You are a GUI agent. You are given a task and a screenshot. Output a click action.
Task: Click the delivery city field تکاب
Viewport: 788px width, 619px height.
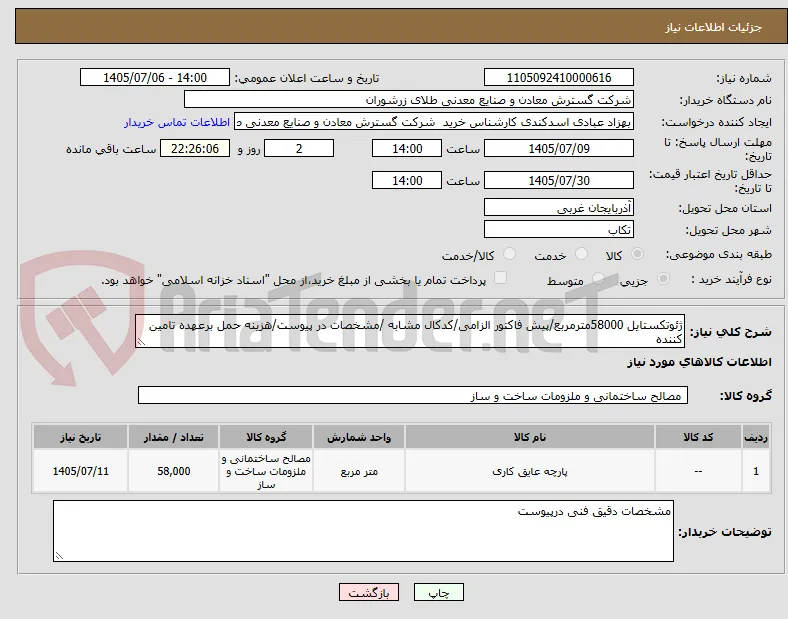(559, 229)
